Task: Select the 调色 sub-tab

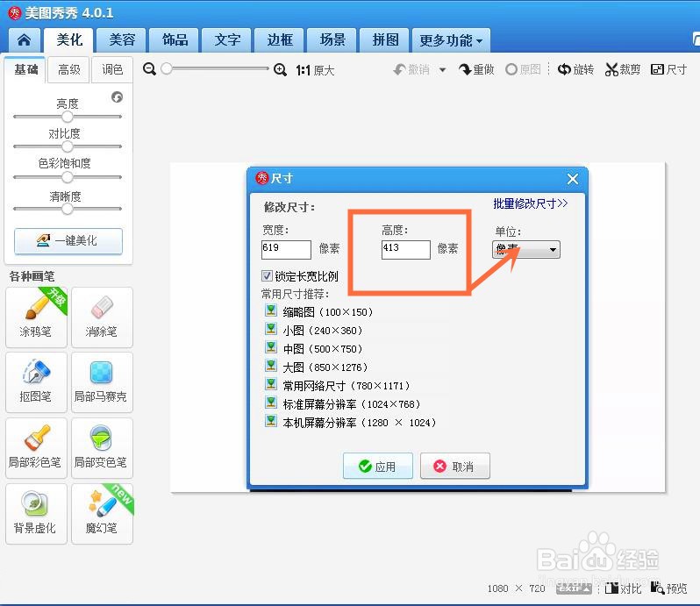Action: [112, 69]
